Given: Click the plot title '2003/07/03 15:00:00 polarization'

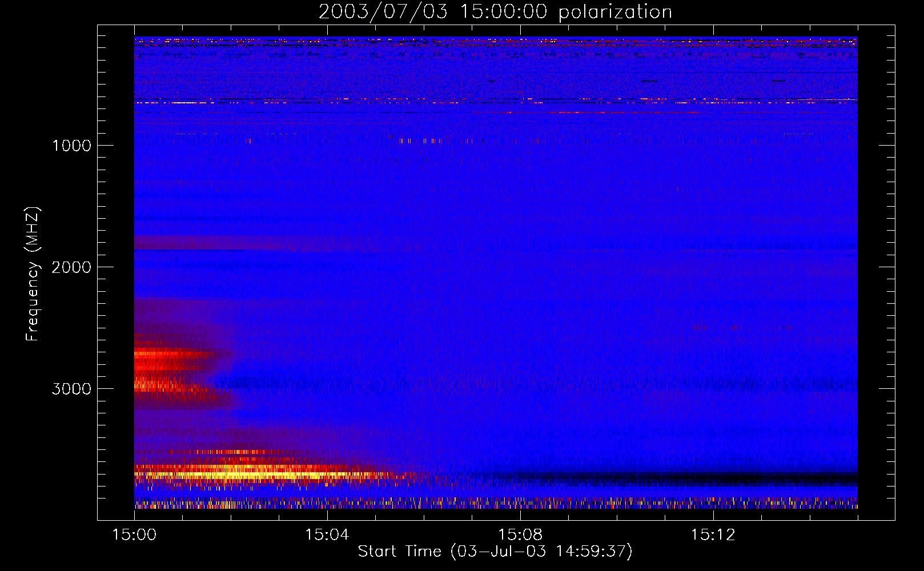Looking at the screenshot, I should [x=495, y=12].
